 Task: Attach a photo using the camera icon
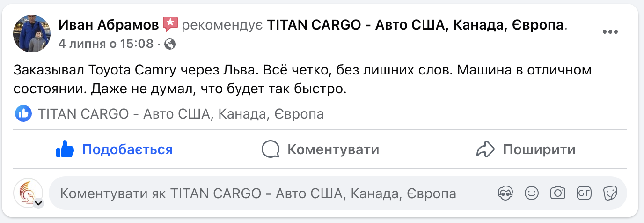pos(557,193)
